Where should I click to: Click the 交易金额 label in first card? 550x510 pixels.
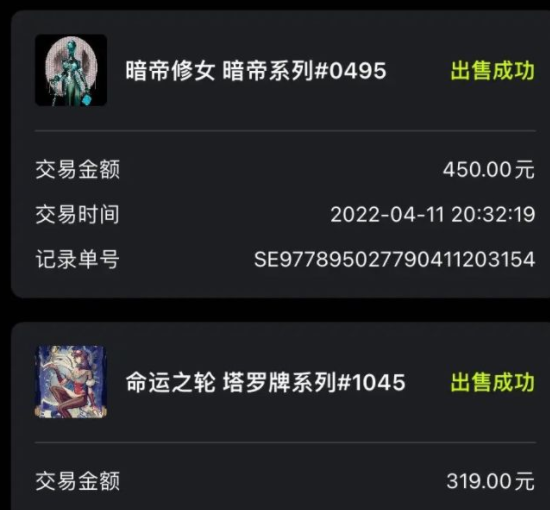pos(78,169)
